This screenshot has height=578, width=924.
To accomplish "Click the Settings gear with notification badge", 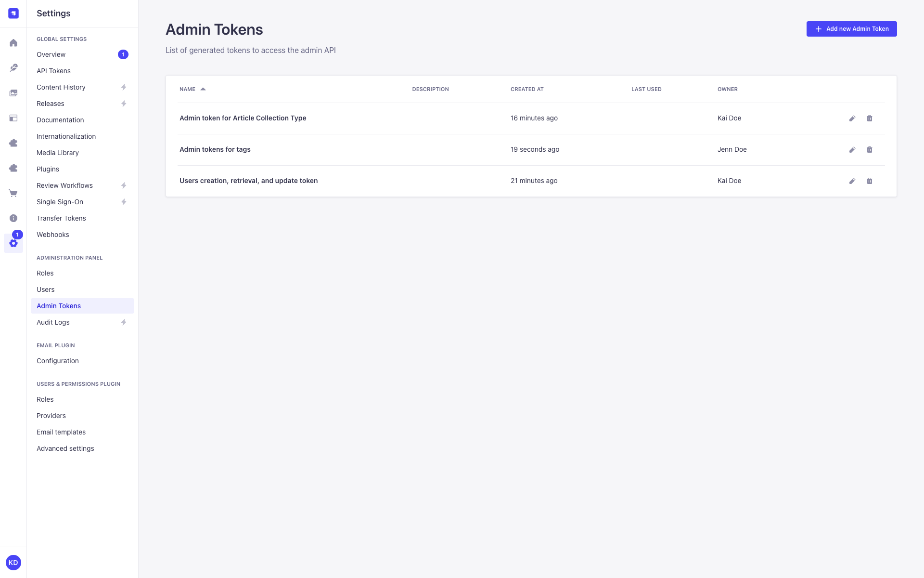I will (13, 243).
